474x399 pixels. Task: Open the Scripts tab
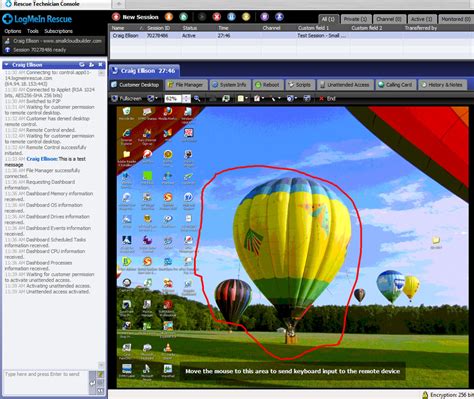(300, 85)
